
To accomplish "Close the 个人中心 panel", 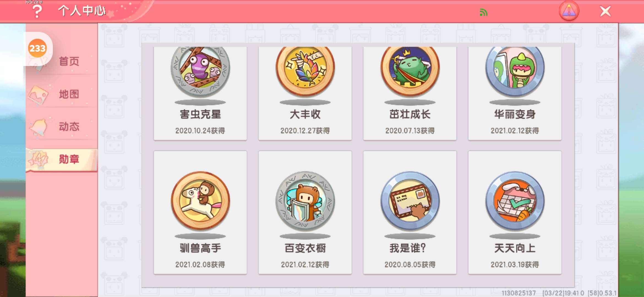I will pos(605,12).
